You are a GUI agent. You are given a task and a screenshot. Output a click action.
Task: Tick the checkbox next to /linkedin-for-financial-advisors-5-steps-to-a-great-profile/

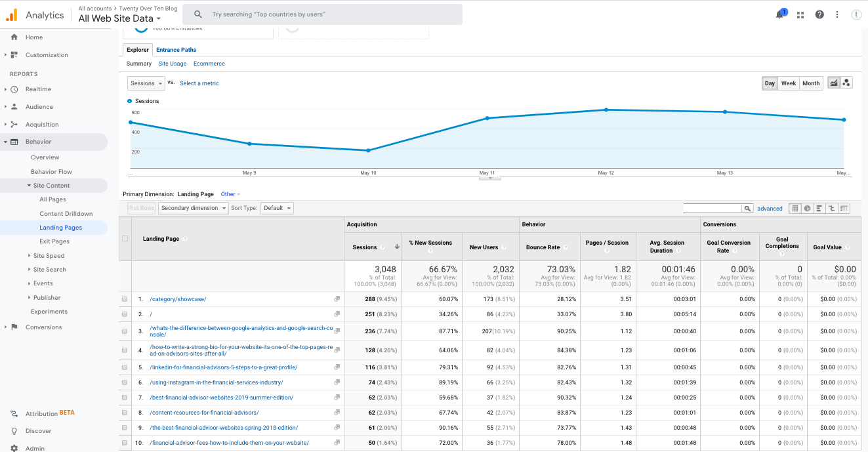point(125,367)
